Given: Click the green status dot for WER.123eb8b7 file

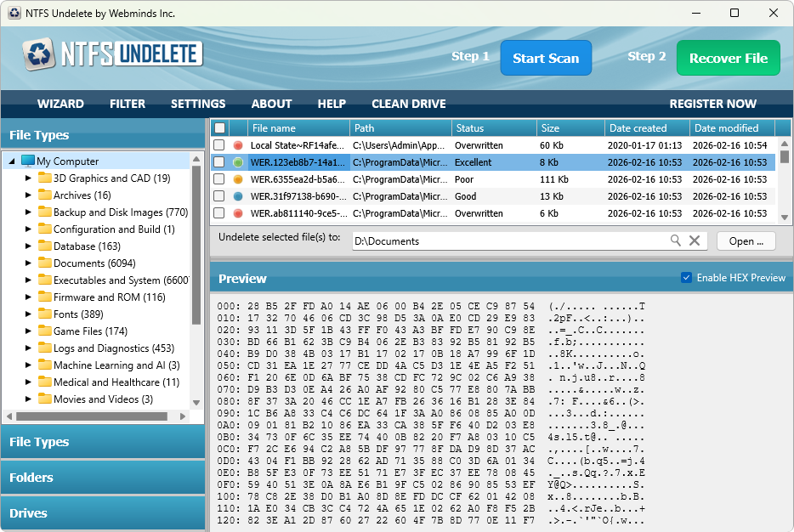Looking at the screenshot, I should point(238,162).
